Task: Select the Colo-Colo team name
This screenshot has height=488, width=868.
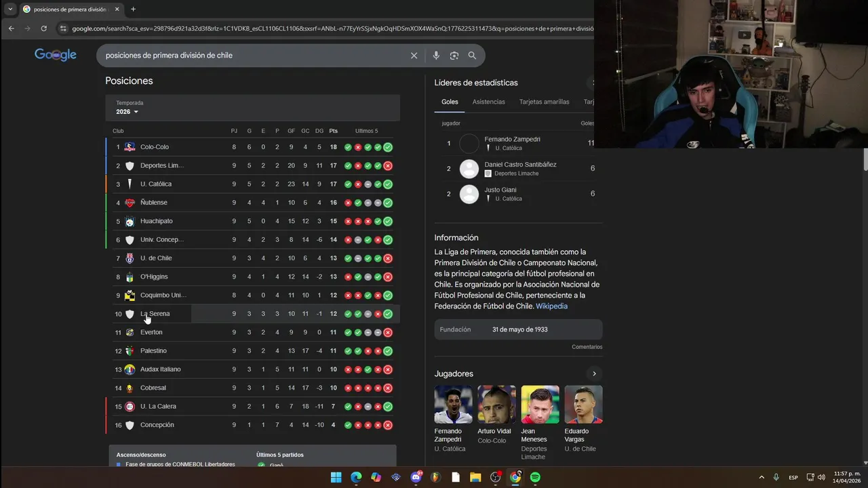Action: 155,147
